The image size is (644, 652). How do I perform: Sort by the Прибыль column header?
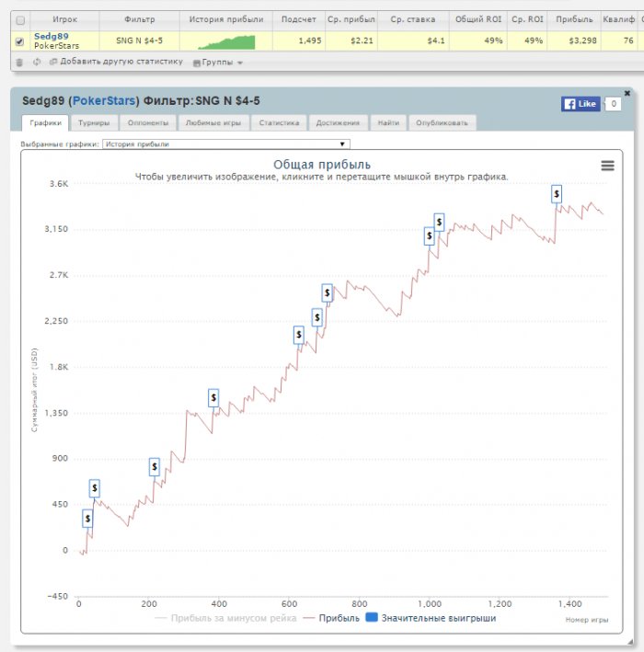click(x=574, y=19)
